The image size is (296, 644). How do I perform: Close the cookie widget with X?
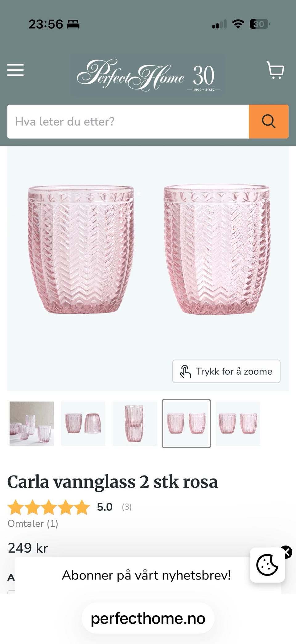coord(286,552)
